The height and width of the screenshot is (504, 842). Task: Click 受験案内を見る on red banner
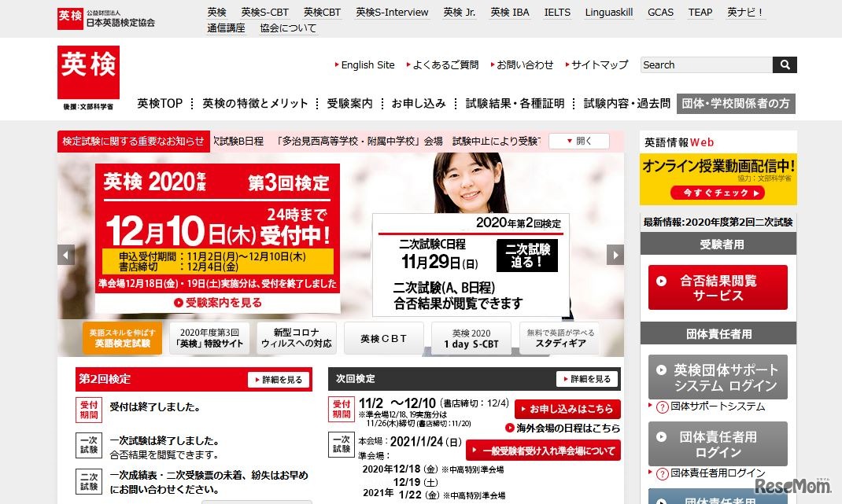click(x=218, y=303)
